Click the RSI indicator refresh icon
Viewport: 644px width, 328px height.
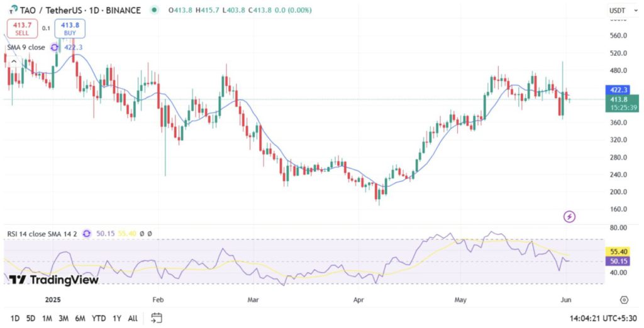[87, 233]
